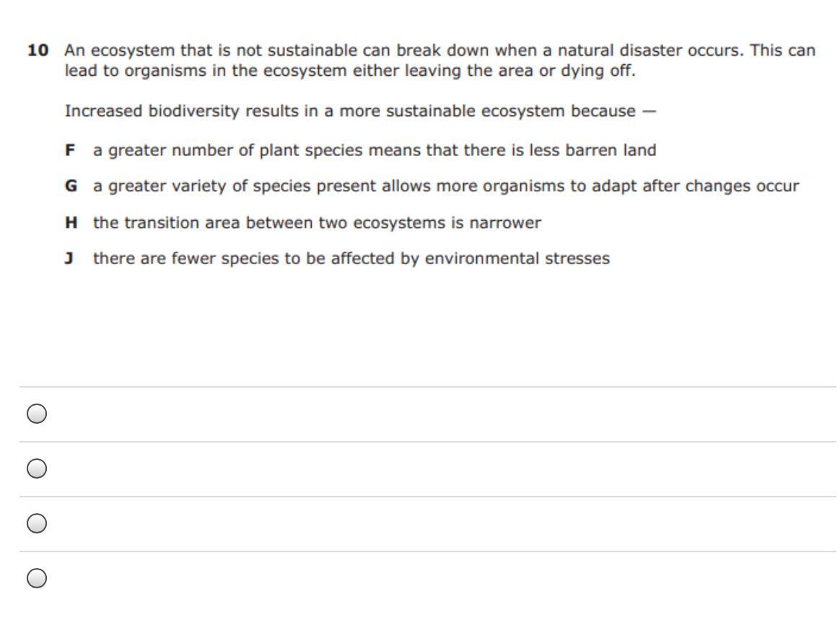This screenshot has width=840, height=628.
Task: Click the line starting "An ecosystem that is not"
Action: point(439,51)
